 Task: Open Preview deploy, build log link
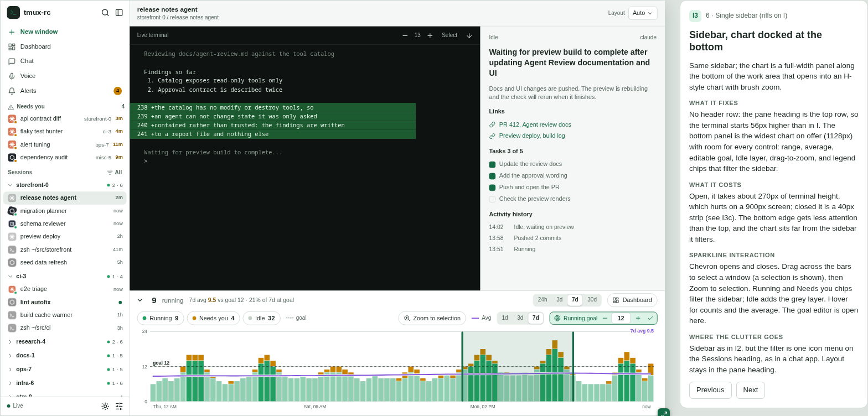[x=532, y=136]
